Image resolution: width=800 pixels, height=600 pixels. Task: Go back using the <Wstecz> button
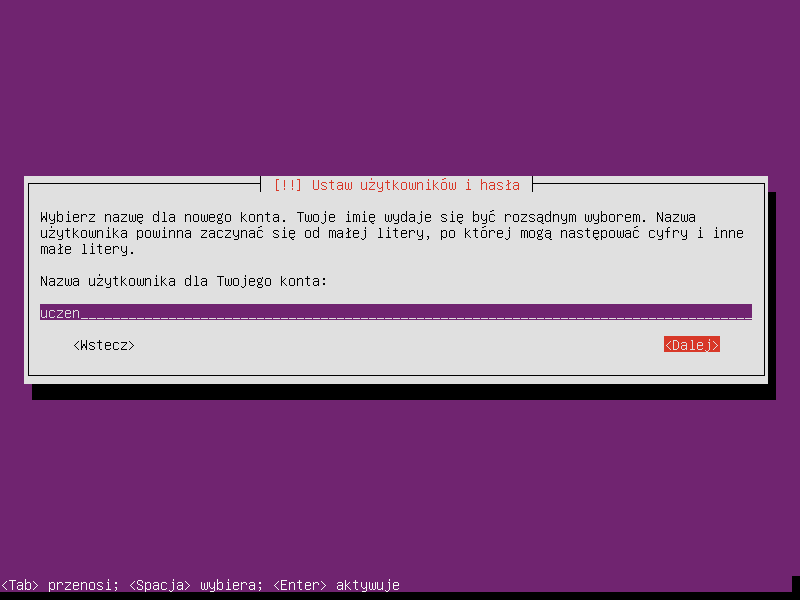point(104,345)
